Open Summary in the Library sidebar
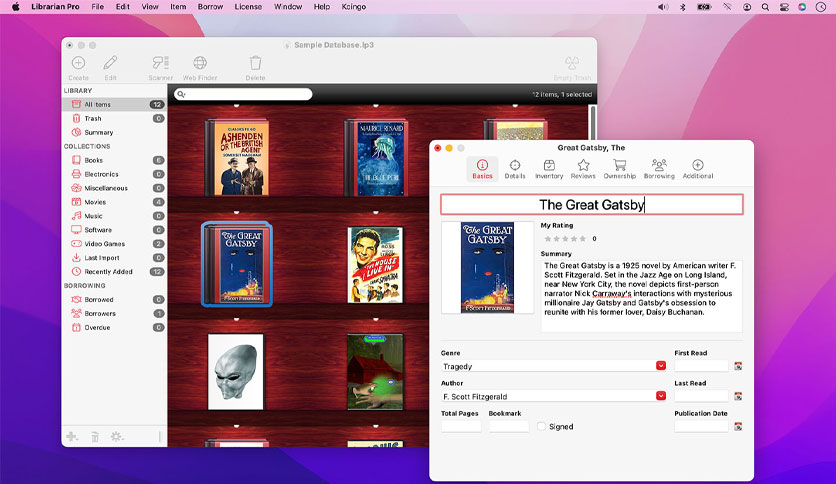836x484 pixels. (115, 132)
